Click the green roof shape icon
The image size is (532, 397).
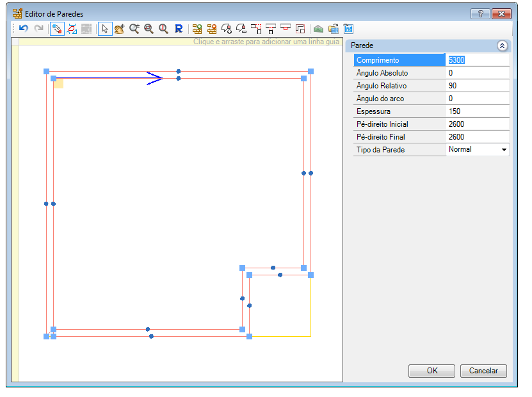click(318, 29)
